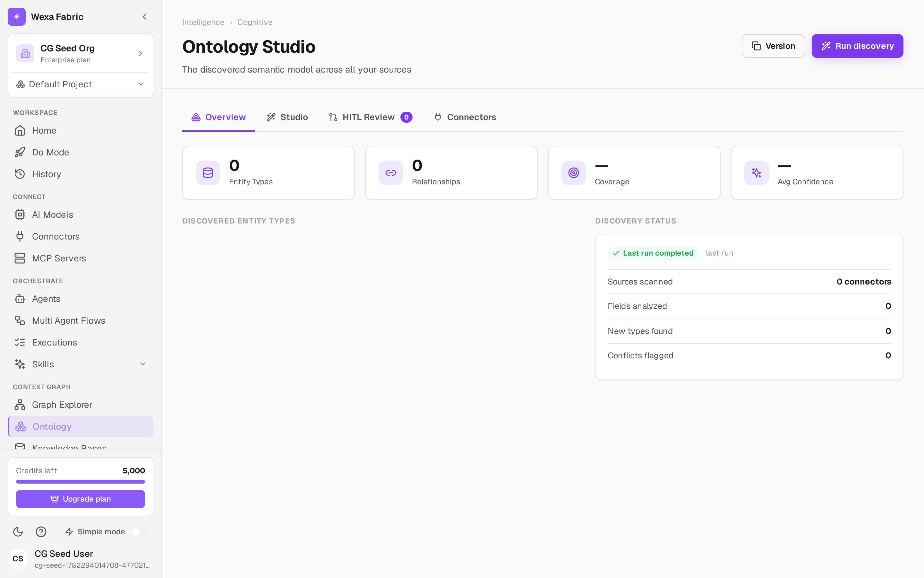Open Agents in the sidebar
Viewport: 924px width, 578px height.
coord(81,299)
